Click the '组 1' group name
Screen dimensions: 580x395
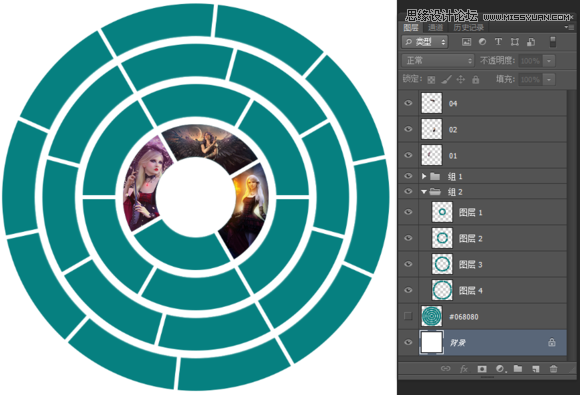coord(455,176)
